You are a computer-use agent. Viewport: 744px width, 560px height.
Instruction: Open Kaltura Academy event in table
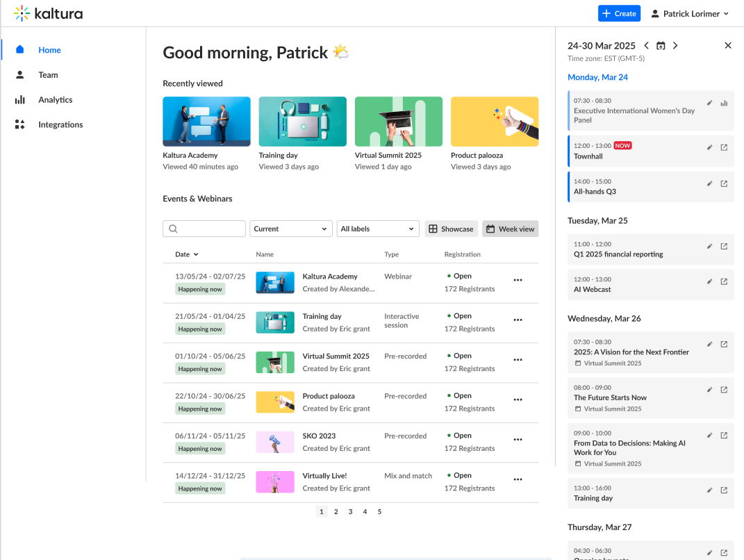tap(330, 277)
